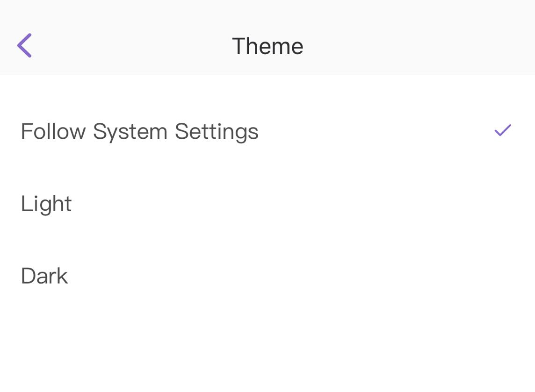
Task: Click the tick beside Follow System Settings
Action: (x=503, y=131)
